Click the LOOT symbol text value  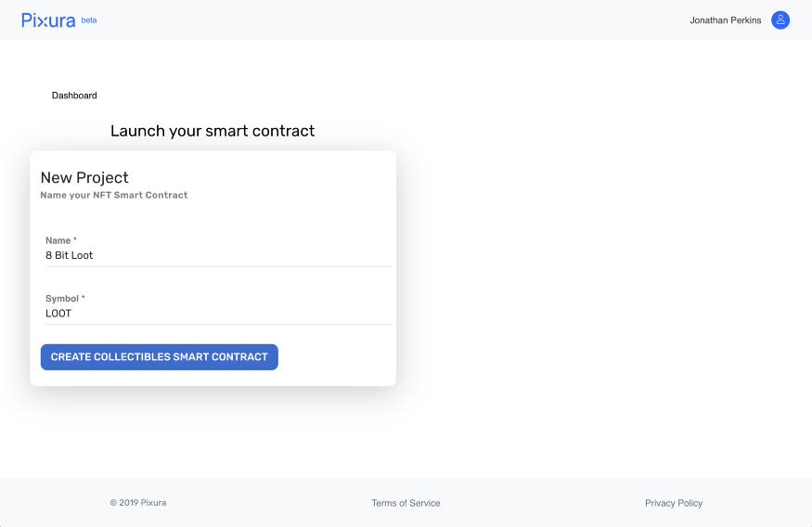[58, 314]
